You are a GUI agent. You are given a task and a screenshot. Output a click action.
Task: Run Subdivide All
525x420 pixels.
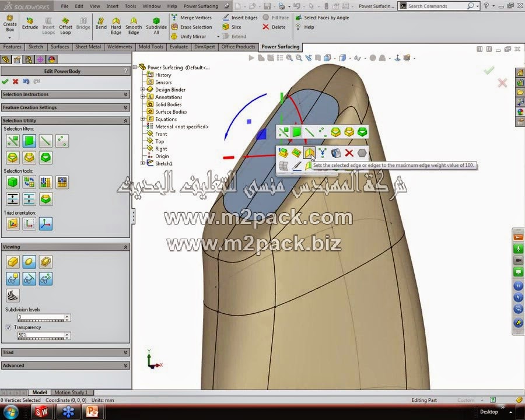(x=156, y=26)
